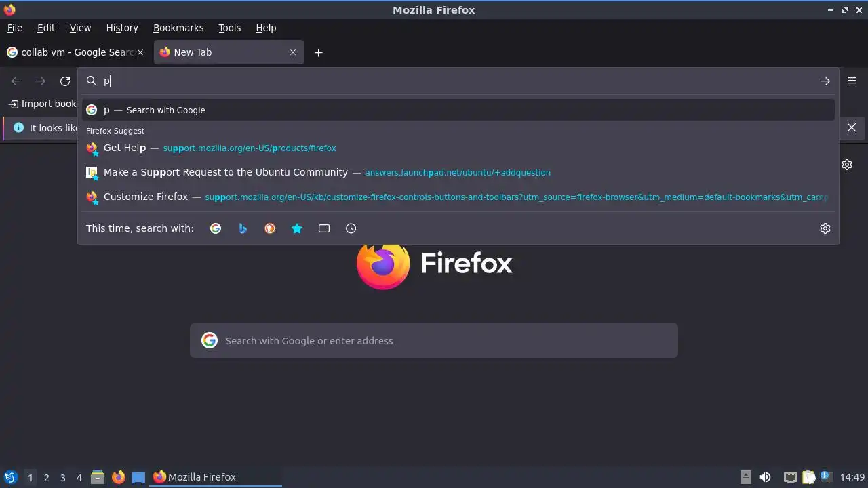Select the New Tab tab
Image resolution: width=868 pixels, height=488 pixels.
coord(228,52)
